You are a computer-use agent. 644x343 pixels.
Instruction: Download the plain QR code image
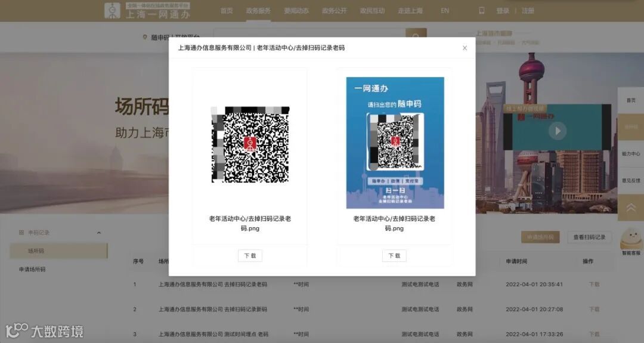point(250,255)
